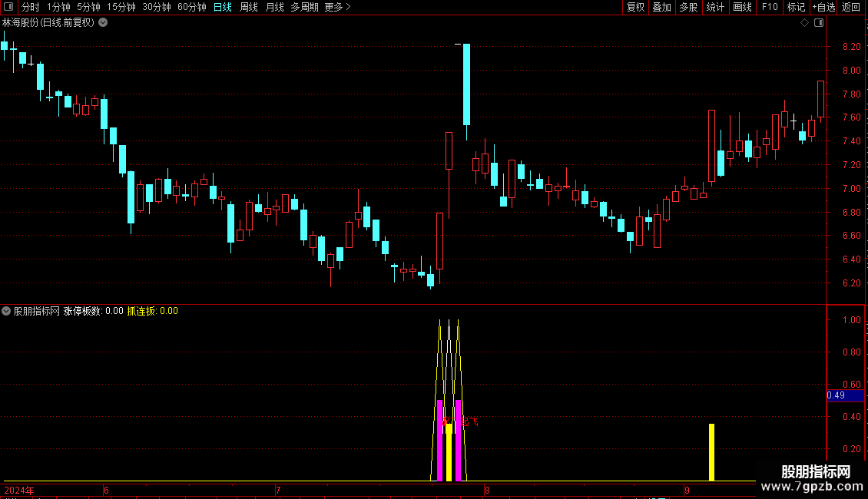
Task: Click the 8.20 price axis label
Action: pyautogui.click(x=851, y=47)
